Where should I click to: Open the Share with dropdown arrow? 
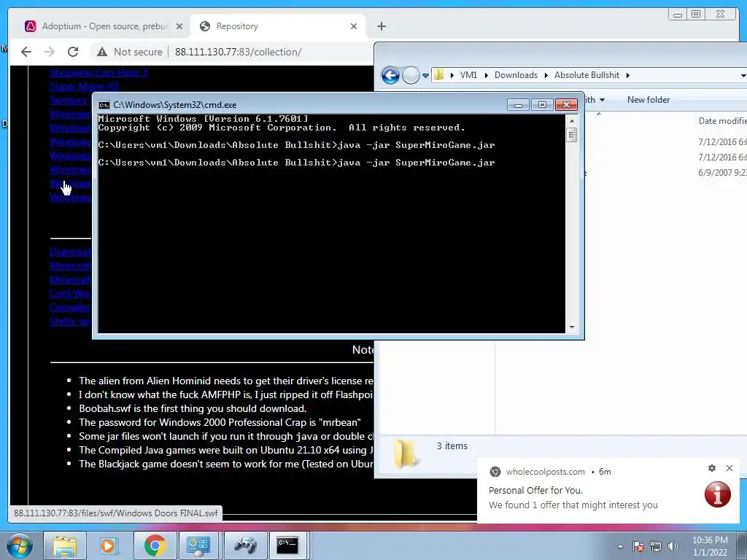602,100
